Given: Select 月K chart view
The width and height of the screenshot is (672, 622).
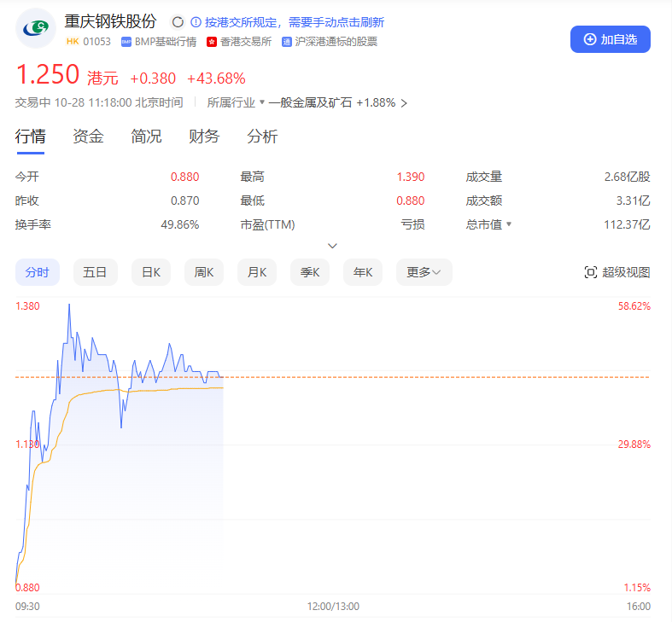Looking at the screenshot, I should pyautogui.click(x=257, y=272).
